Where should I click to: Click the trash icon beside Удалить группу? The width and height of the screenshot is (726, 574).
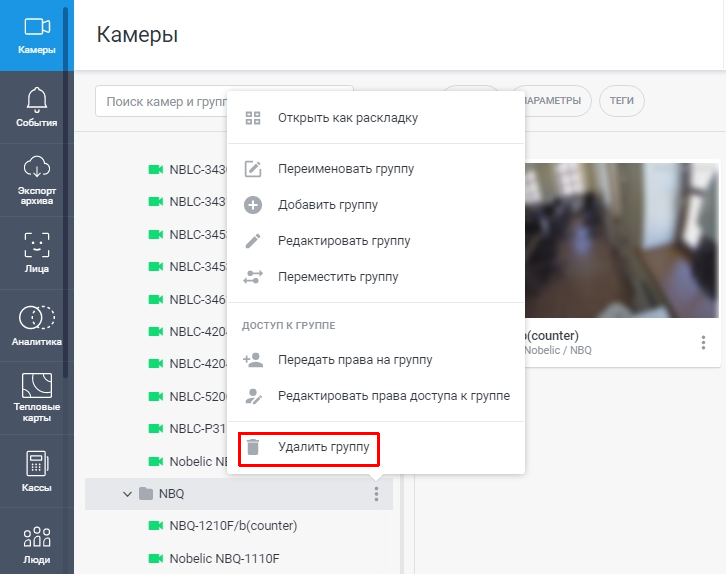[x=253, y=447]
